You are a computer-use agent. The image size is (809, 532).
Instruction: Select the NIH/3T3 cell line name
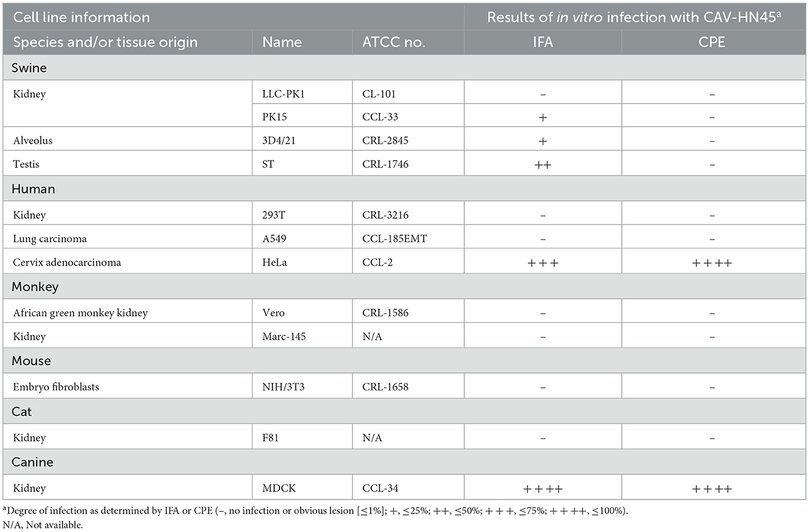pos(284,387)
